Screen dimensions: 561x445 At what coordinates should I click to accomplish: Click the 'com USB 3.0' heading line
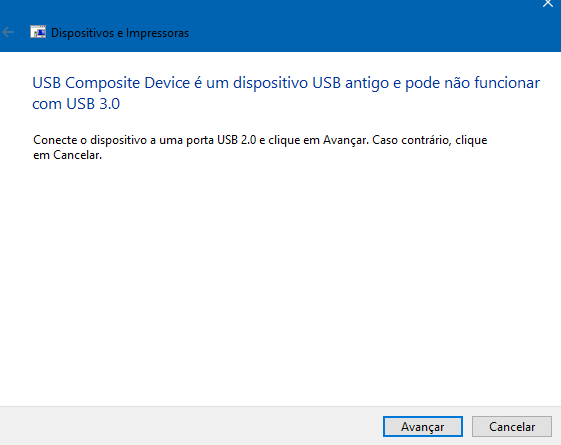click(x=76, y=104)
